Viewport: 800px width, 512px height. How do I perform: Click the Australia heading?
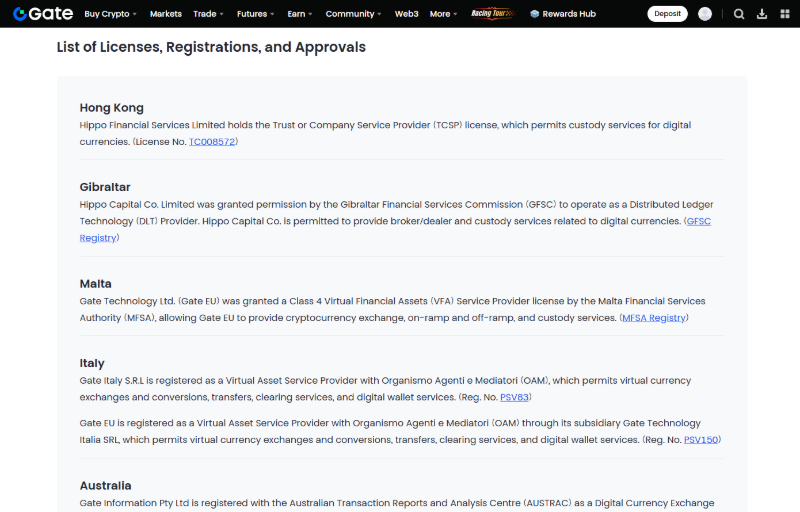pyautogui.click(x=105, y=485)
